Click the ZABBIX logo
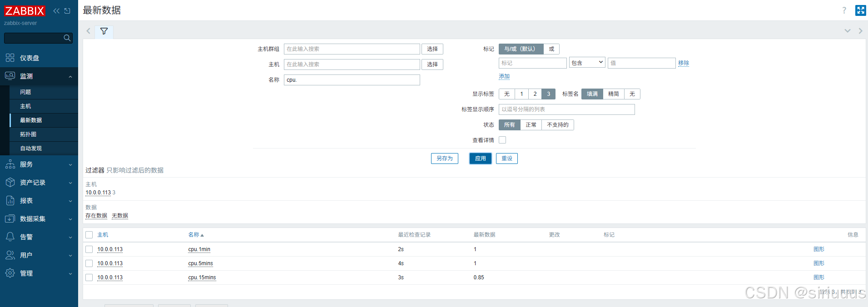 [x=25, y=10]
